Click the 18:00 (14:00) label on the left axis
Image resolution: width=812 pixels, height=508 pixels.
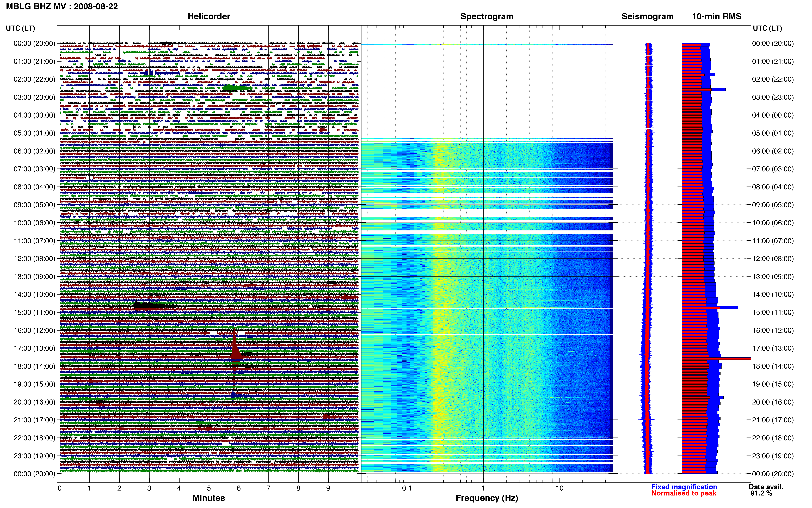click(x=34, y=366)
